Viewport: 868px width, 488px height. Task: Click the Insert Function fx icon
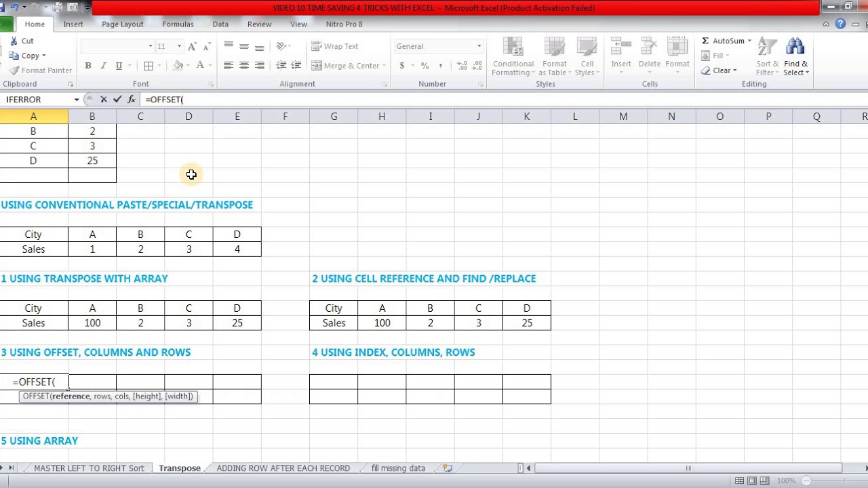[132, 99]
